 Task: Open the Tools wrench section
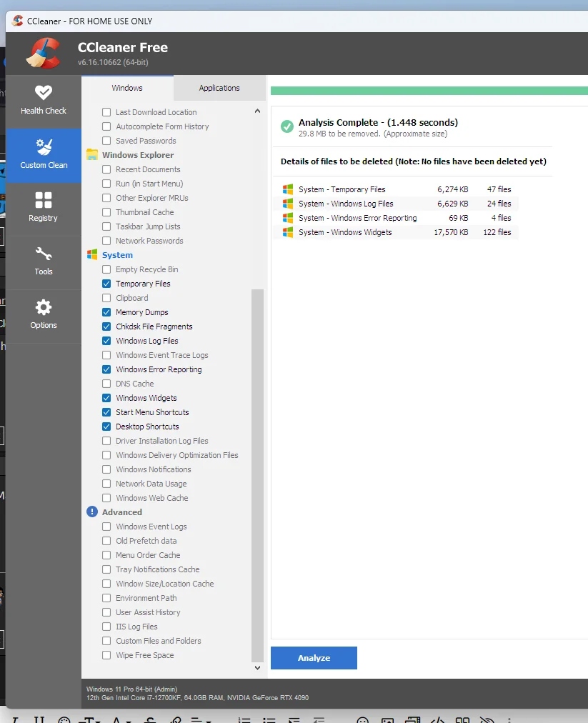[44, 261]
